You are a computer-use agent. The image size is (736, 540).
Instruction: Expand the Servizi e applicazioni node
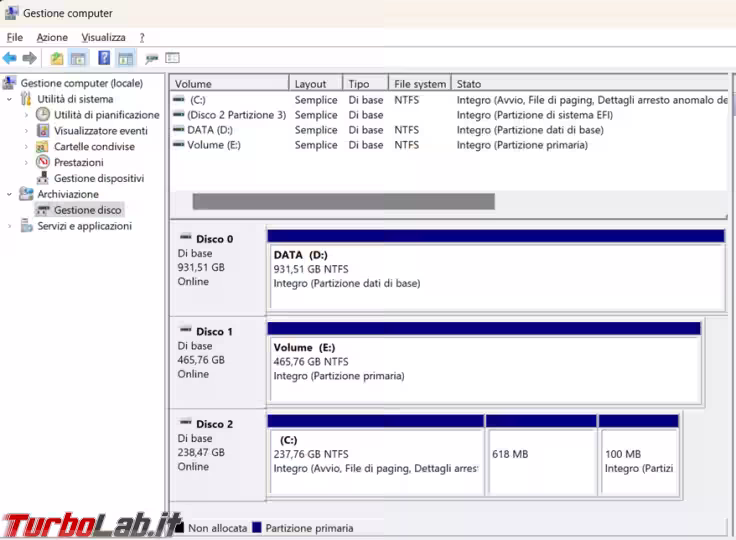point(9,226)
